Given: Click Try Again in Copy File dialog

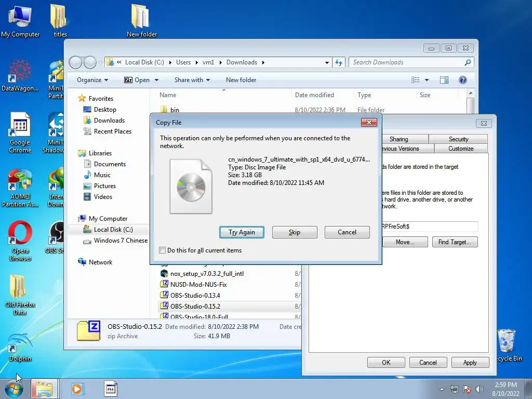Looking at the screenshot, I should (242, 232).
